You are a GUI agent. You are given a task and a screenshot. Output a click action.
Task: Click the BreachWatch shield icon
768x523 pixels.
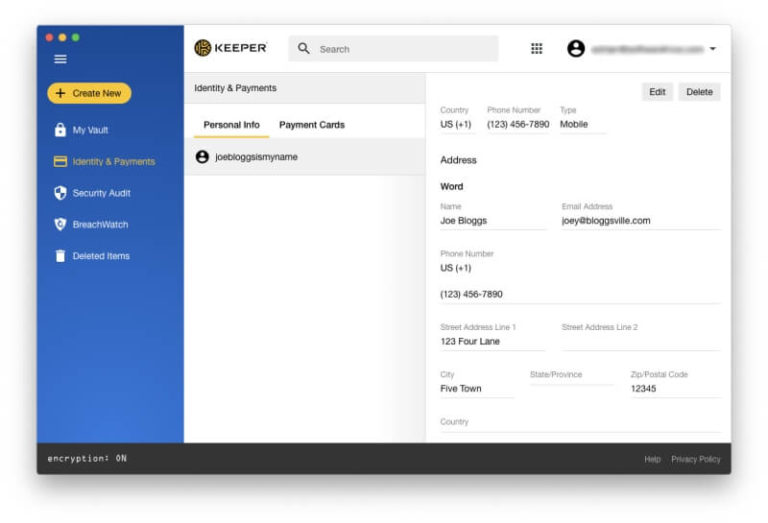click(60, 224)
